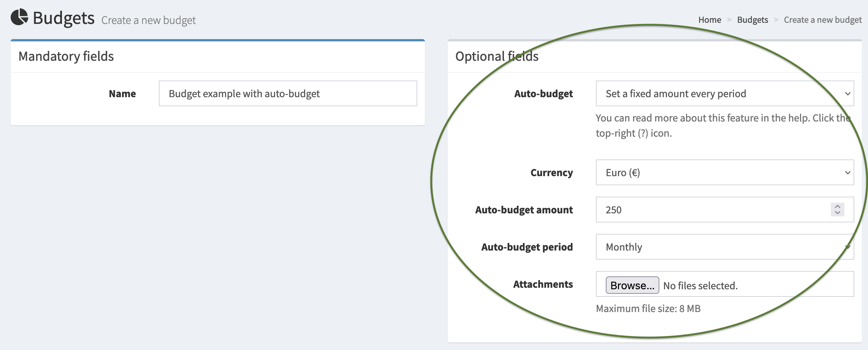The image size is (868, 350).
Task: Click the Mandatory fields panel header
Action: click(65, 56)
